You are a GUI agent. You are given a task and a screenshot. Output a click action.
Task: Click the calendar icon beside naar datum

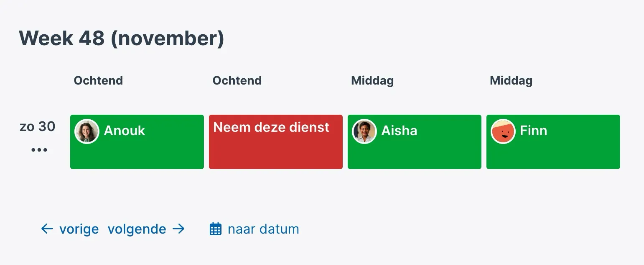click(215, 229)
